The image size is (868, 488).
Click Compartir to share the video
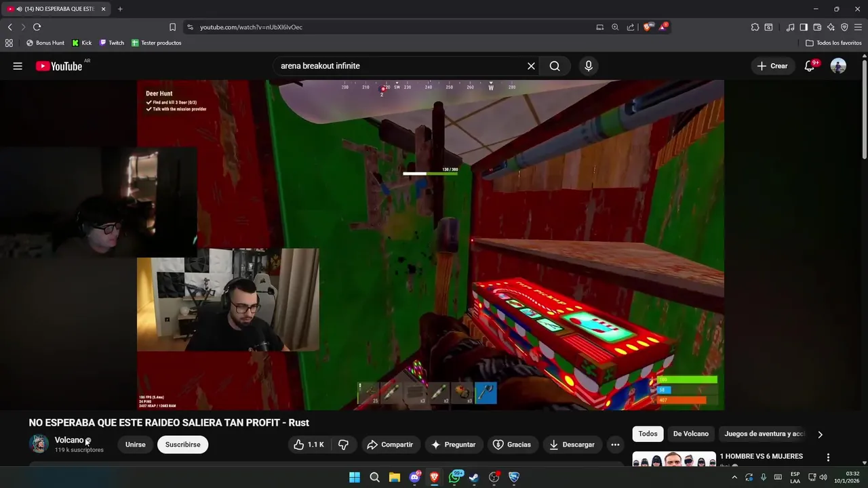coord(390,445)
